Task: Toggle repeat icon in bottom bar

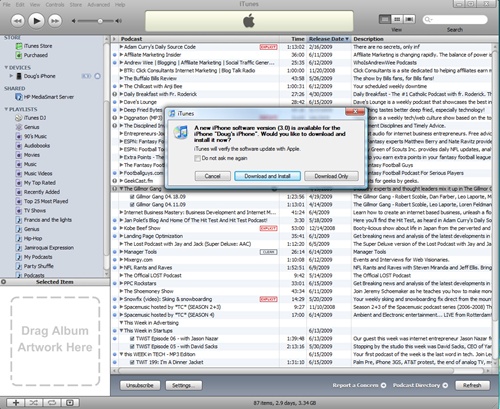Action: coord(52,403)
